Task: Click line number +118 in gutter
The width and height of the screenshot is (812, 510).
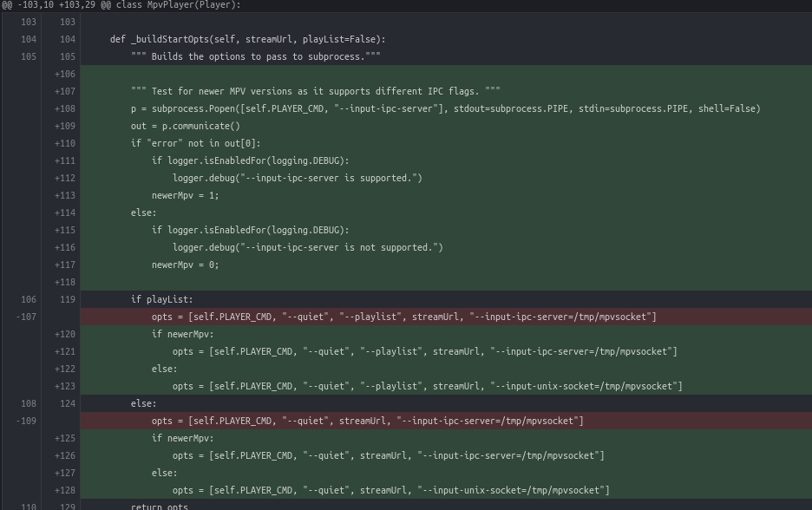Action: (65, 282)
